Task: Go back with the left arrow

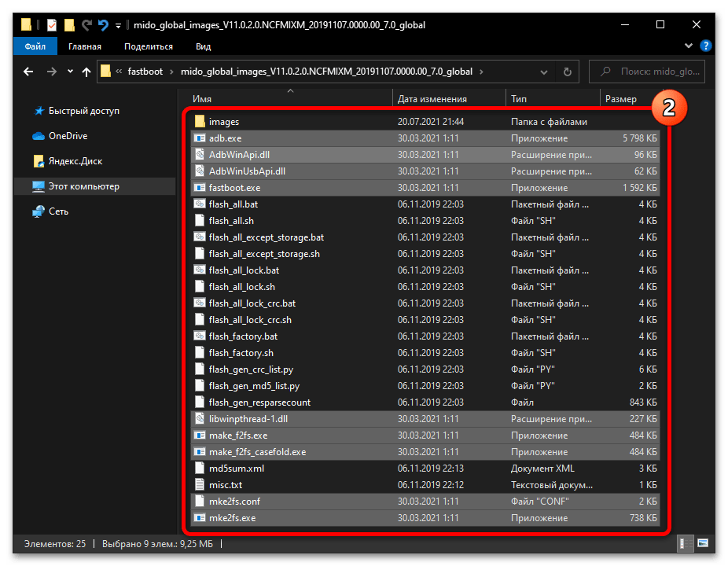Action: pos(29,72)
